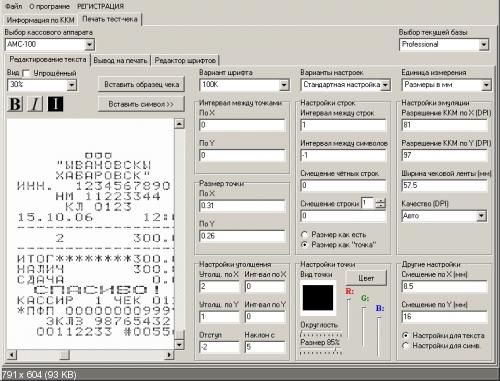This screenshot has height=381, width=500.
Task: Click the blue B color slider
Action: (379, 337)
